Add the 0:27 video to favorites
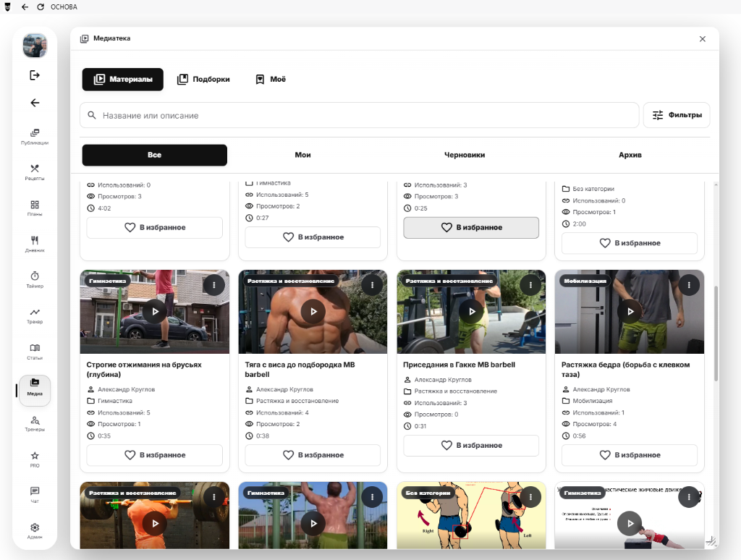 tap(313, 237)
